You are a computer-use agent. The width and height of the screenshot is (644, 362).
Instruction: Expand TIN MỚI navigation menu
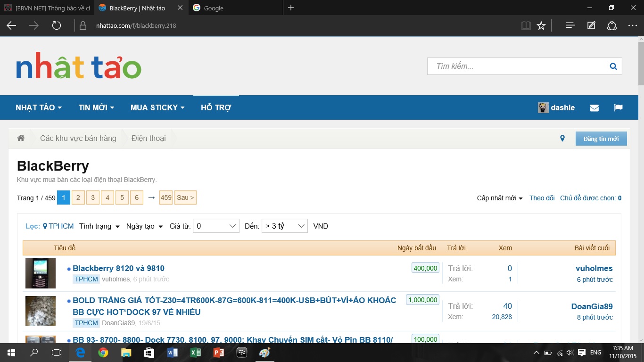tap(97, 107)
